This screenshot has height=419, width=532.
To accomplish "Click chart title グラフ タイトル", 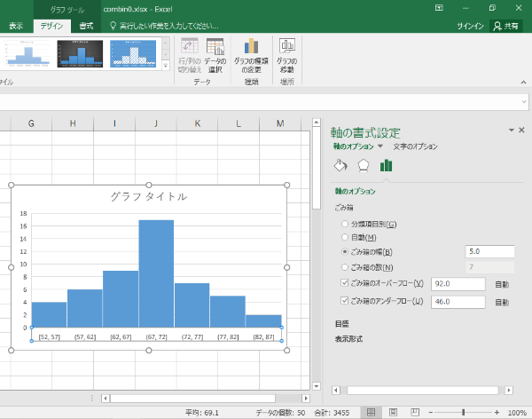I will tap(149, 196).
